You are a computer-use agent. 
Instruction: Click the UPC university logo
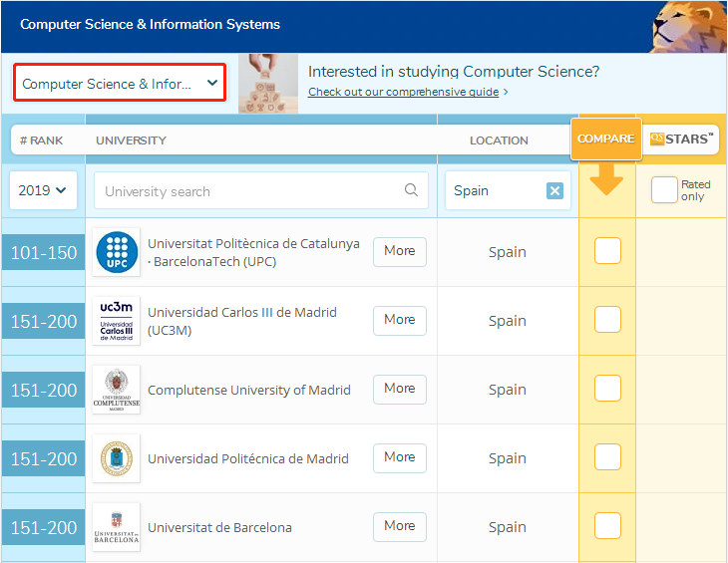pos(117,252)
